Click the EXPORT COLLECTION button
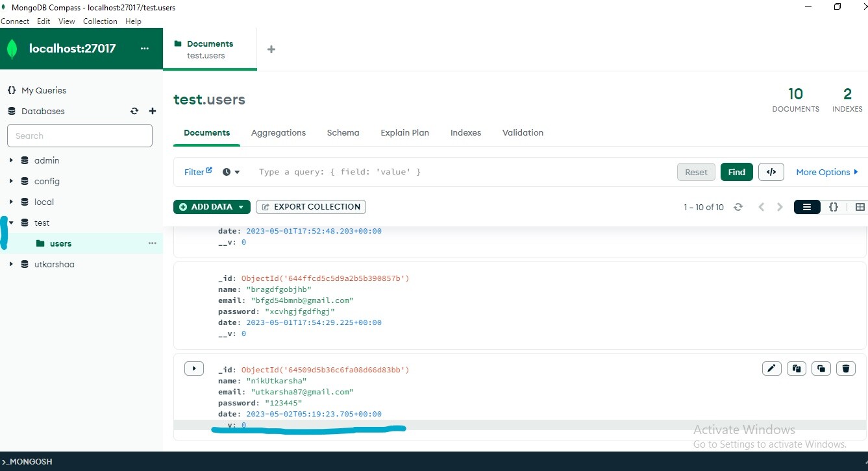The width and height of the screenshot is (868, 471). click(311, 207)
